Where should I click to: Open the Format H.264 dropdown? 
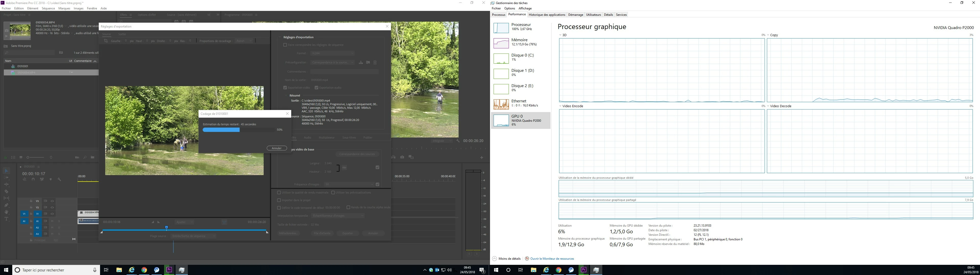(332, 53)
